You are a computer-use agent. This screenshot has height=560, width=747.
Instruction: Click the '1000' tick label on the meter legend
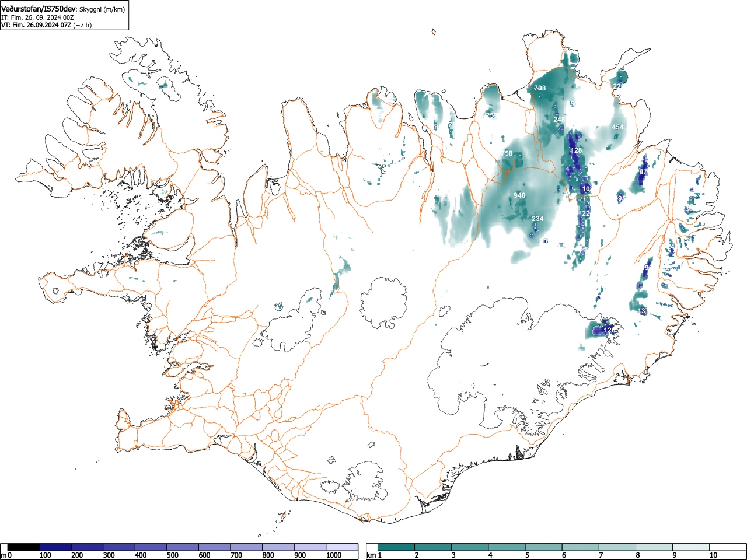tap(334, 555)
